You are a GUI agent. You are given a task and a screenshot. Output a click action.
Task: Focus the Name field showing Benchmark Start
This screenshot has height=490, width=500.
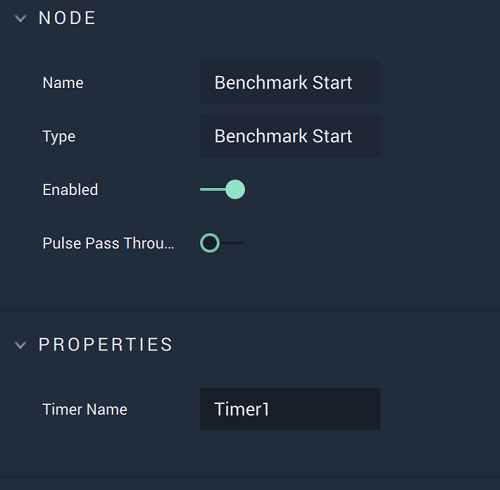(x=290, y=82)
